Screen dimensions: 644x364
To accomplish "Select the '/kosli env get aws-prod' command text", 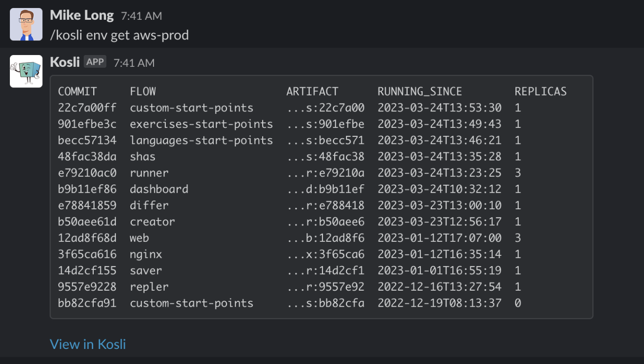I will click(119, 35).
